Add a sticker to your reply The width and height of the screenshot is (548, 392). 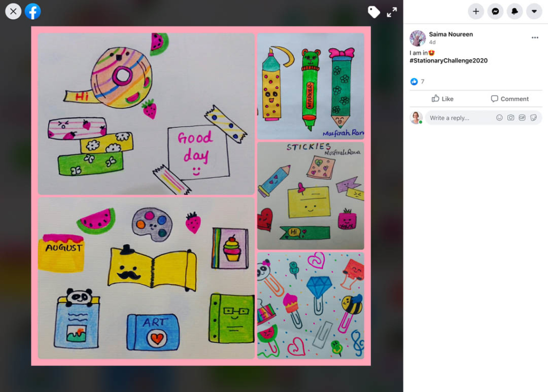[x=533, y=117]
